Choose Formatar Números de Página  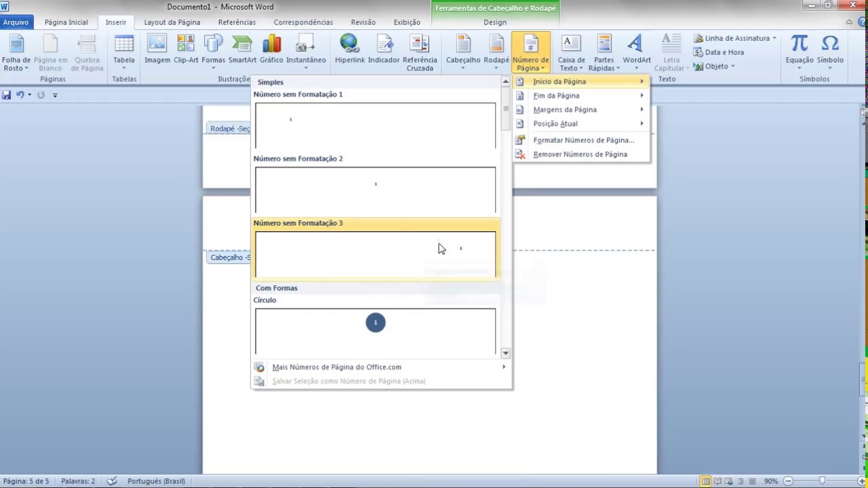click(581, 140)
